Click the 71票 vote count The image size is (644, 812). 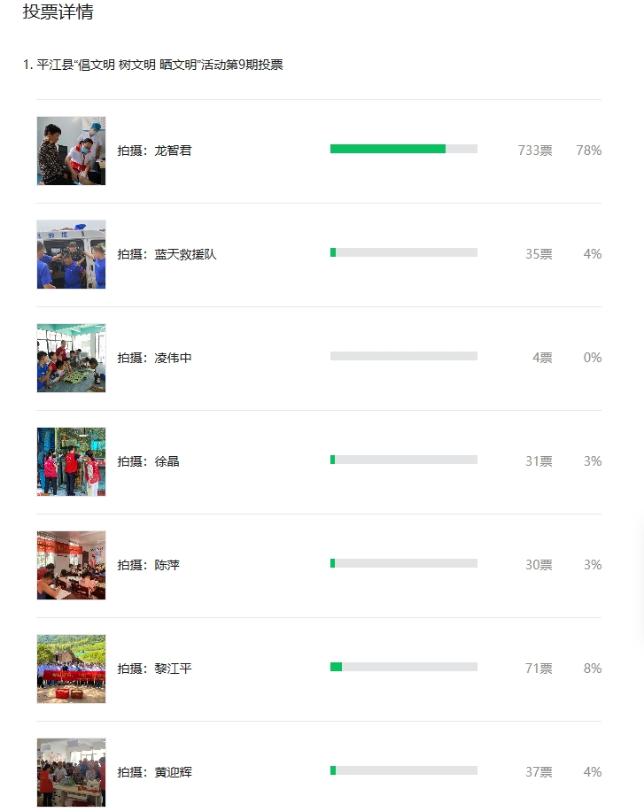tap(539, 668)
